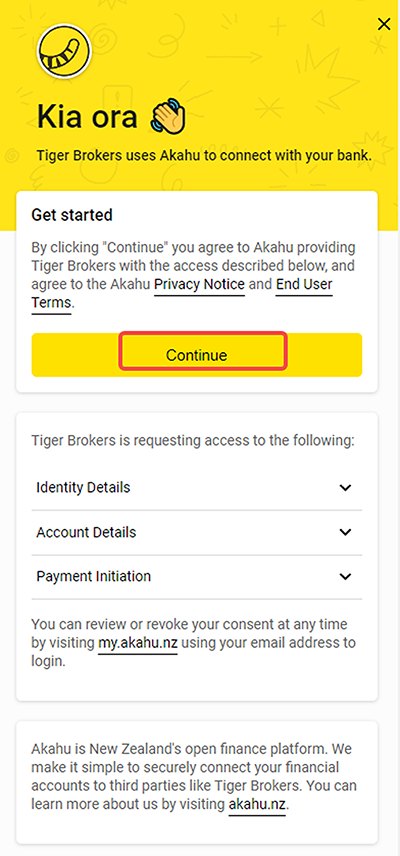The height and width of the screenshot is (856, 400).
Task: Click the 'requesting access to the following' text
Action: [x=193, y=441]
